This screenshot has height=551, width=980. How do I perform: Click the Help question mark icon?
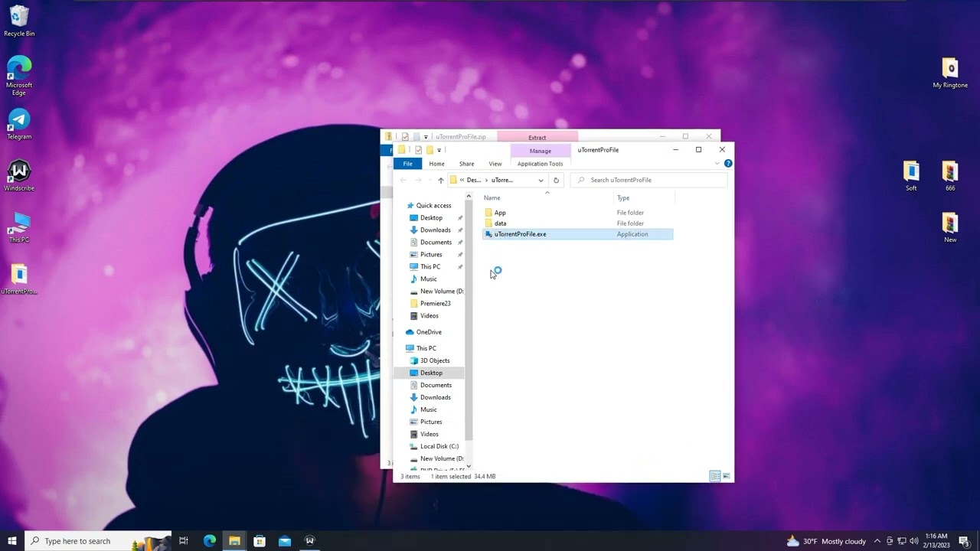728,163
